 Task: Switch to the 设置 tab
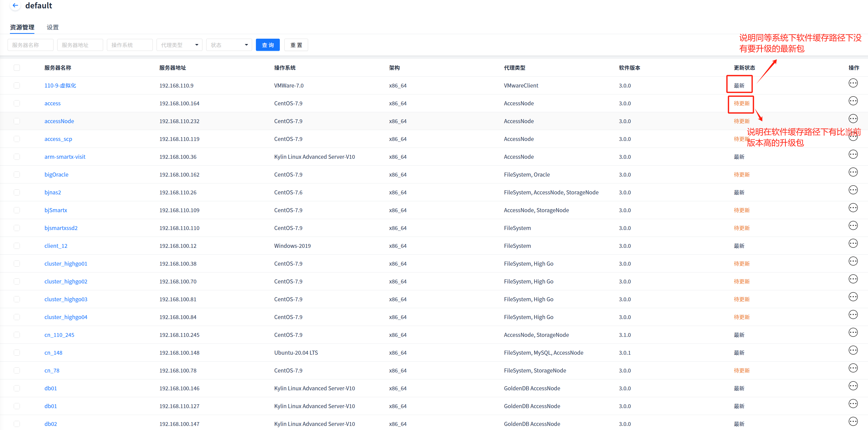[x=52, y=27]
